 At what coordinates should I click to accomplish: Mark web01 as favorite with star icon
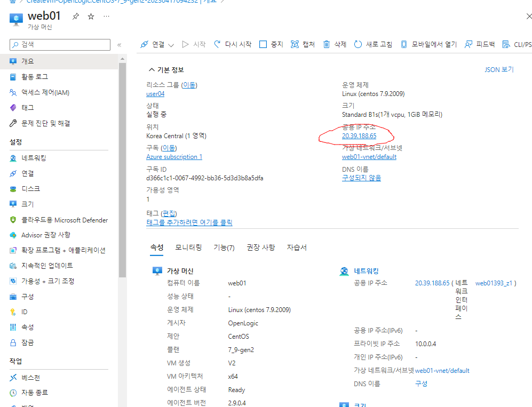(x=91, y=17)
